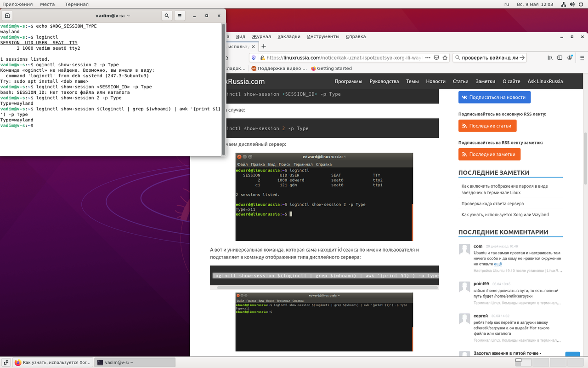Open Firefox Справка menu
The height and width of the screenshot is (368, 588).
coord(356,36)
